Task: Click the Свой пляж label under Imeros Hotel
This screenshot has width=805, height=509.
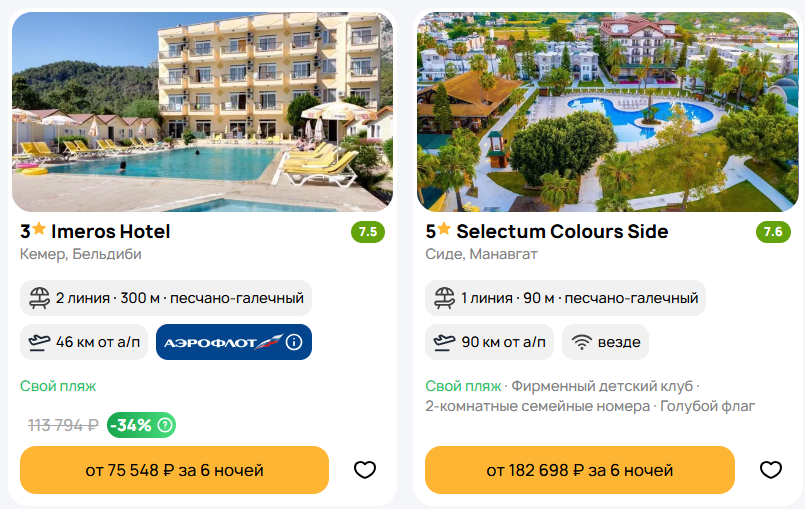Action: coord(58,386)
